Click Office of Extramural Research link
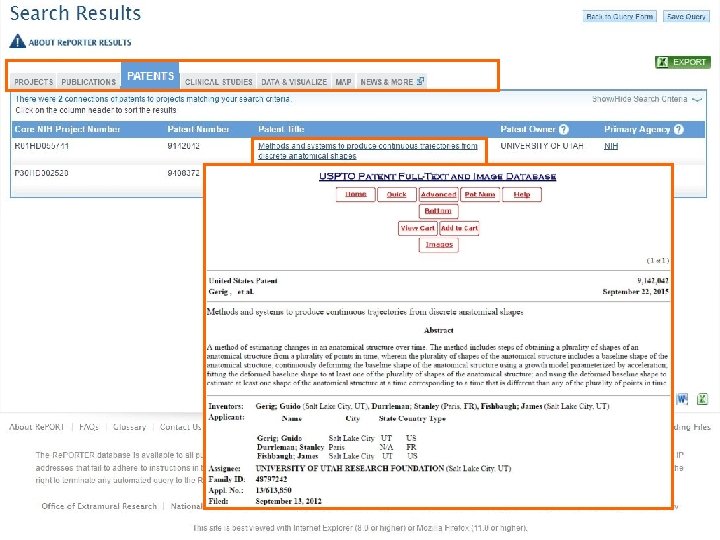Image resolution: width=720 pixels, height=540 pixels. [99, 506]
